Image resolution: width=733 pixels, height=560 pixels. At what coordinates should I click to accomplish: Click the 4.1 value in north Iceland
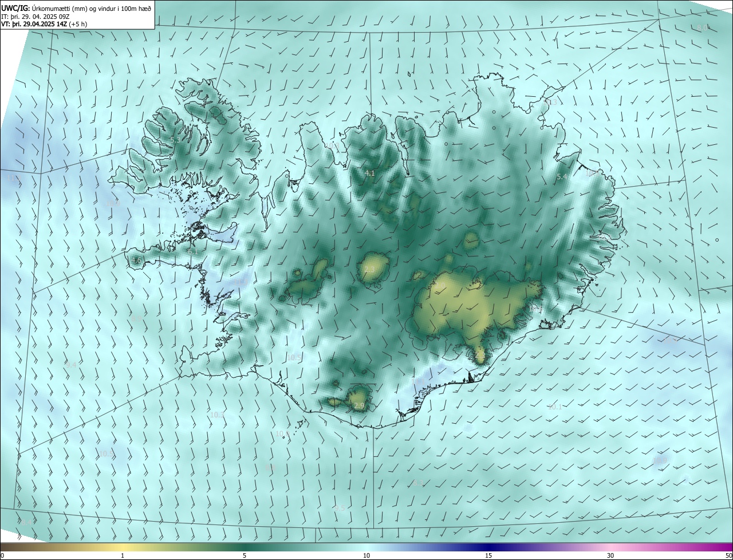369,173
